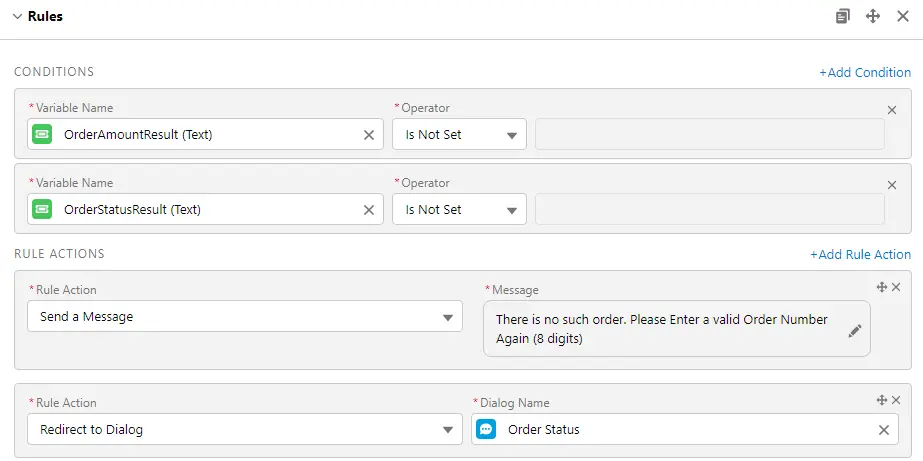
Task: Click drag handle of Send a Message action
Action: click(x=881, y=287)
